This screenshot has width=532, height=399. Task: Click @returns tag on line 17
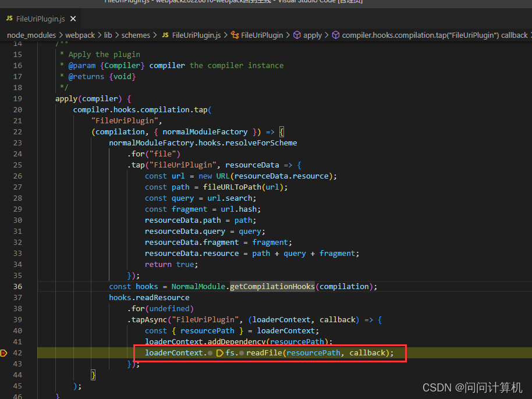pyautogui.click(x=86, y=77)
